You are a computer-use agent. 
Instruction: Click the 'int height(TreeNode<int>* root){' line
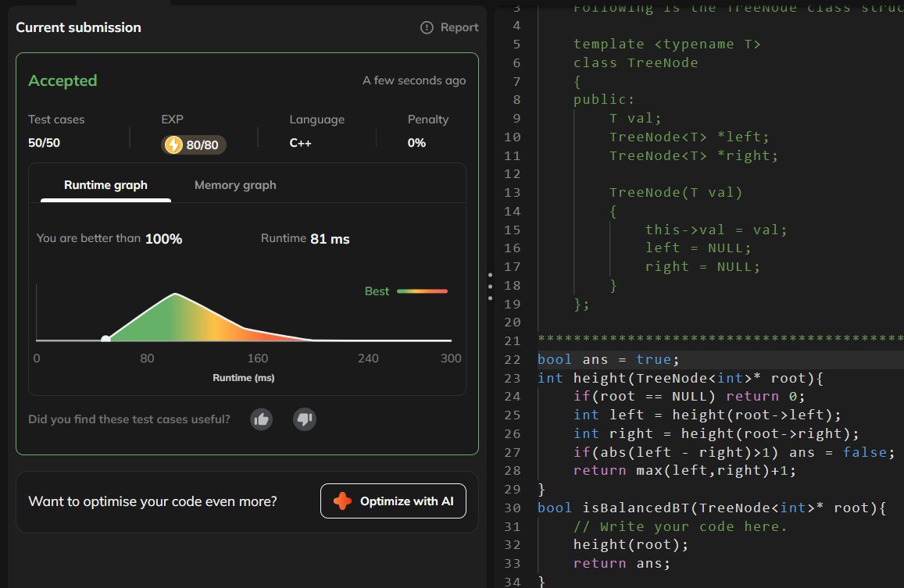pyautogui.click(x=681, y=378)
